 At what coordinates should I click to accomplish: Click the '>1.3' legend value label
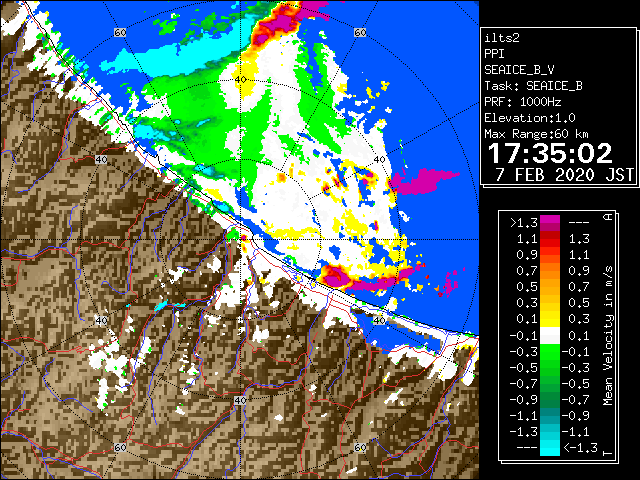(524, 223)
